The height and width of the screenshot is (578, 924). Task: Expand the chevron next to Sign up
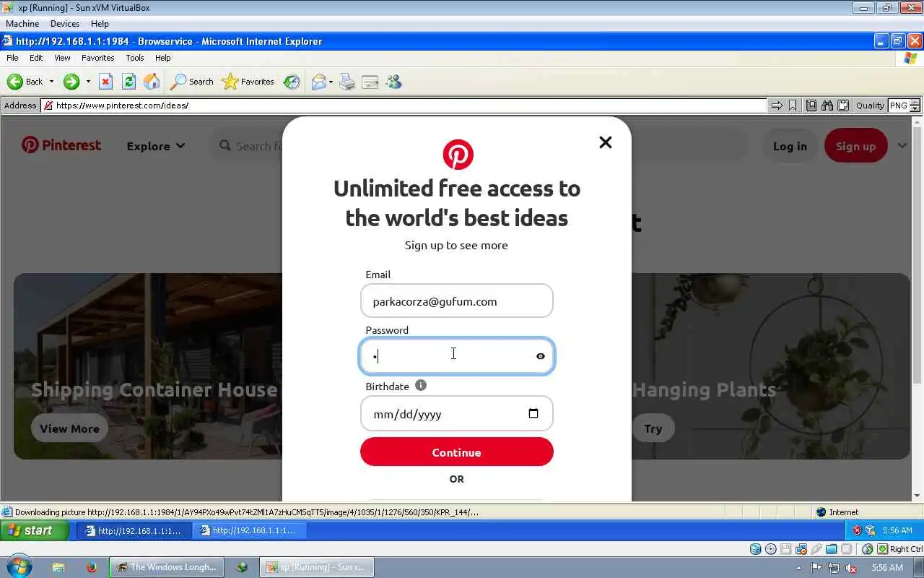click(x=902, y=145)
